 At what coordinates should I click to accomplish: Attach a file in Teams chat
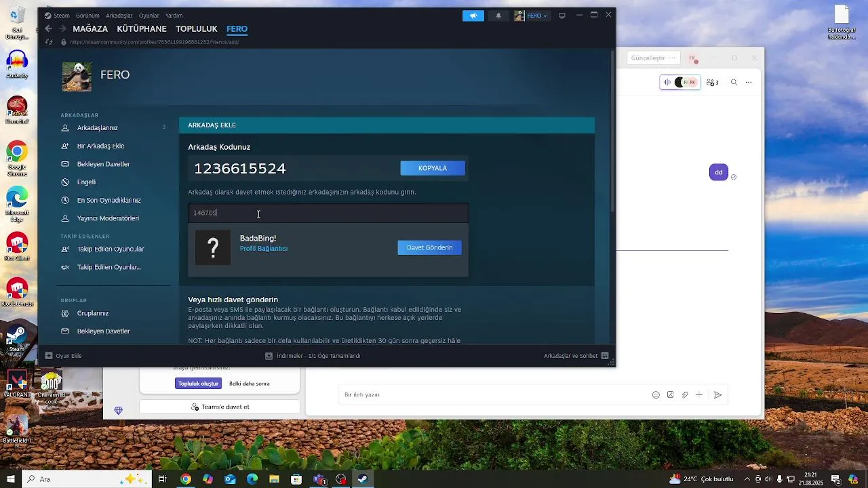[685, 394]
